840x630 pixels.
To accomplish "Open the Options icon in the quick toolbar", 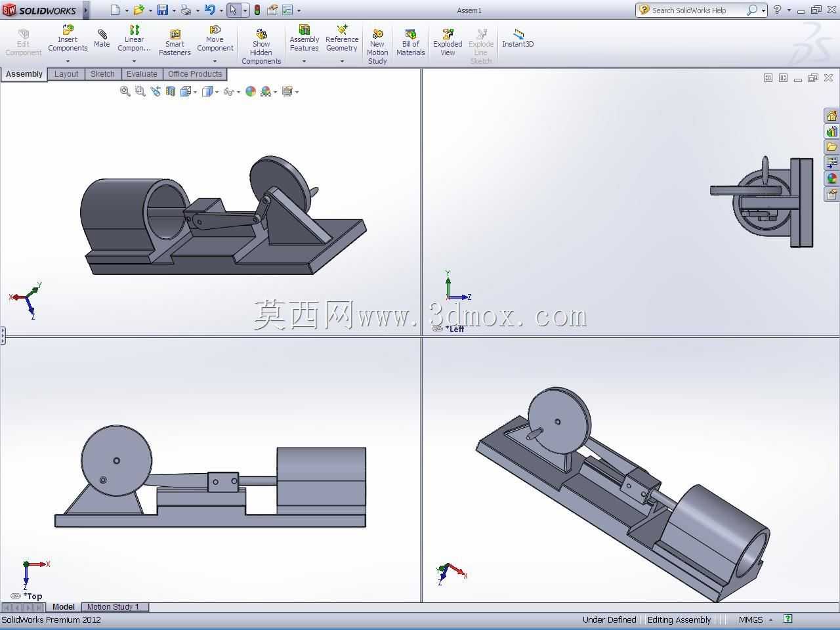I will click(x=287, y=10).
